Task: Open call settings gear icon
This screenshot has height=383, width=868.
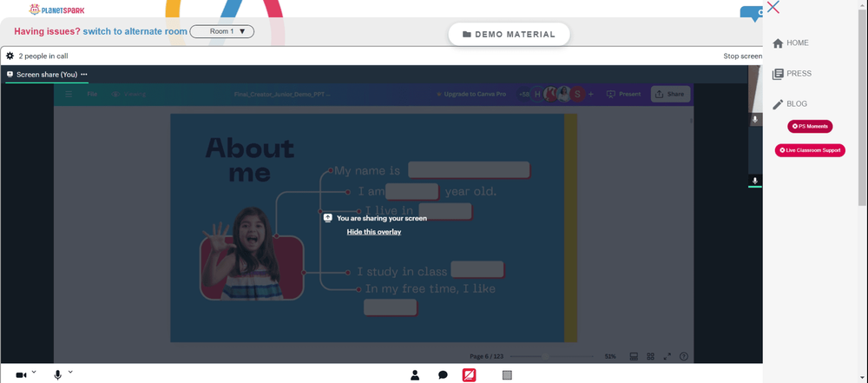Action: pos(10,56)
